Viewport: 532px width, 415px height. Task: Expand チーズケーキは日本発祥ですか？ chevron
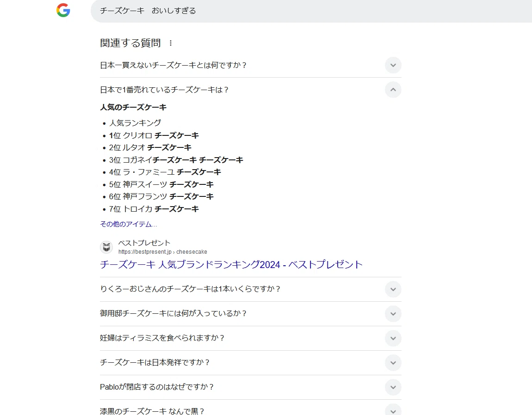(393, 362)
